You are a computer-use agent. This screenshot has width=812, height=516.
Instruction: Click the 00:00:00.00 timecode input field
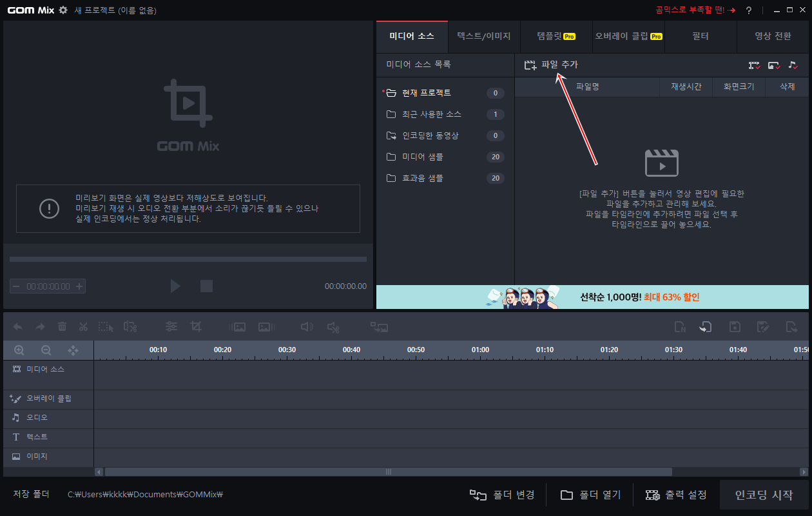click(x=48, y=286)
